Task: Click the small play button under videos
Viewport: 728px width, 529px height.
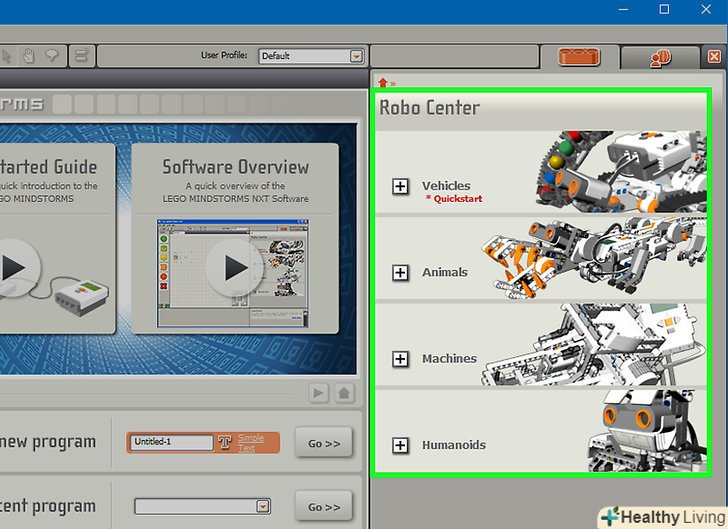Action: 319,393
